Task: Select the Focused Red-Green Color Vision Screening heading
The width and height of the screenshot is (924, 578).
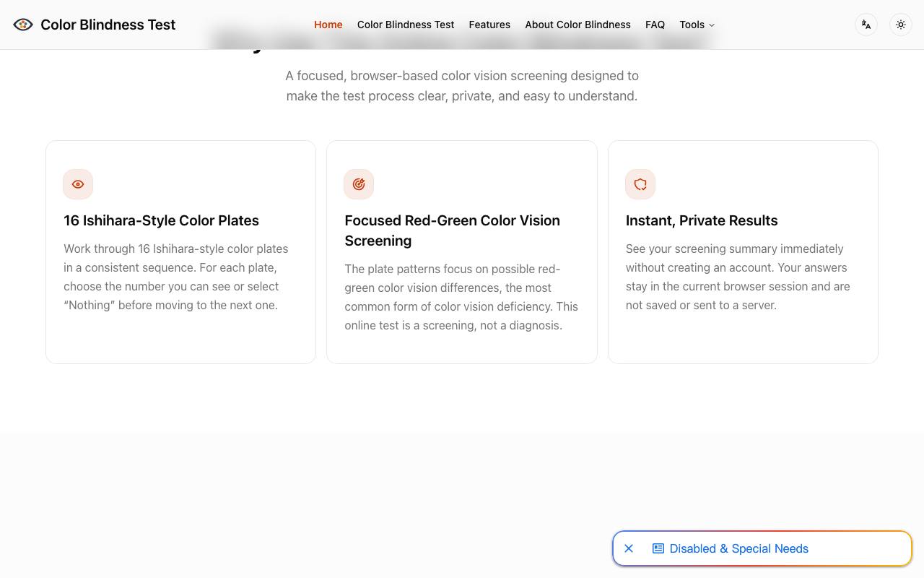Action: tap(453, 230)
